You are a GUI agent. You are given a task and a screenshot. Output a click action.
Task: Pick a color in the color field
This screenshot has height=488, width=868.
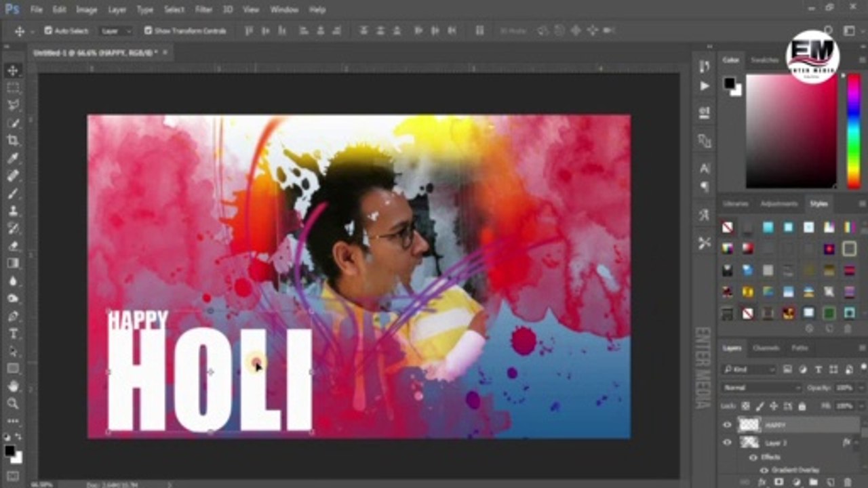click(x=791, y=131)
